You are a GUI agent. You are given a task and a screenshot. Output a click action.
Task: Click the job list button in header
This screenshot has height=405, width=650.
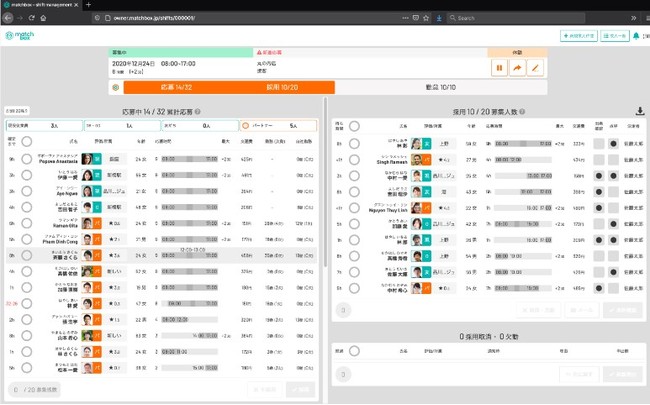coord(614,36)
